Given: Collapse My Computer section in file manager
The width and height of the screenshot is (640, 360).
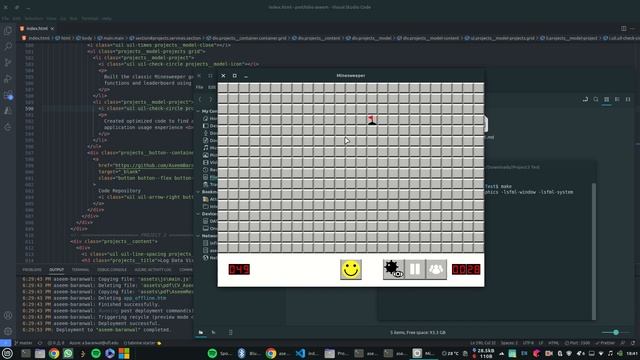Looking at the screenshot, I should pos(199,111).
